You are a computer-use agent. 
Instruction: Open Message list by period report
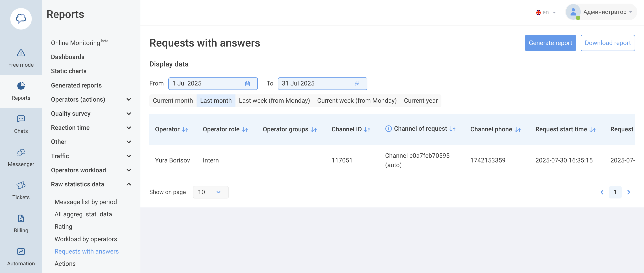pyautogui.click(x=85, y=202)
